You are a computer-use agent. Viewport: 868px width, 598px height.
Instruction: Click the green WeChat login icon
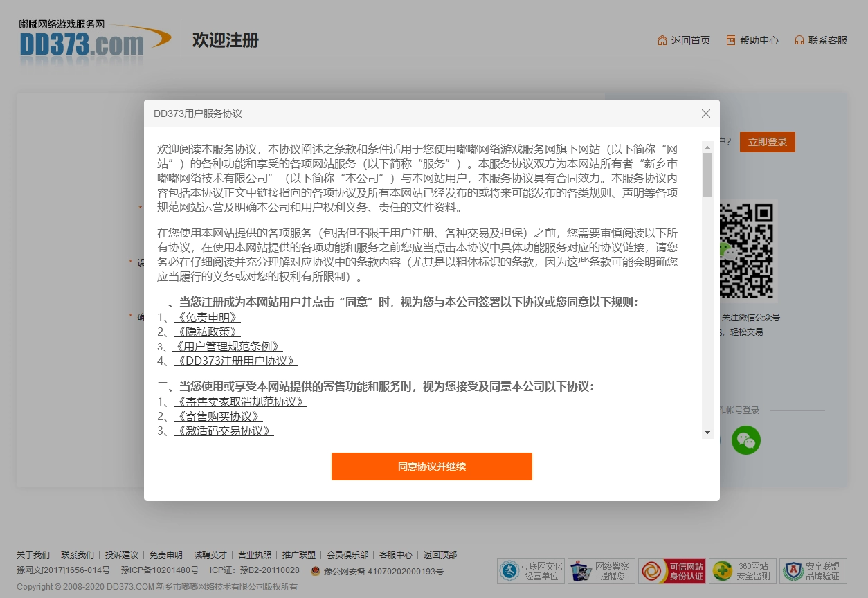pyautogui.click(x=746, y=440)
